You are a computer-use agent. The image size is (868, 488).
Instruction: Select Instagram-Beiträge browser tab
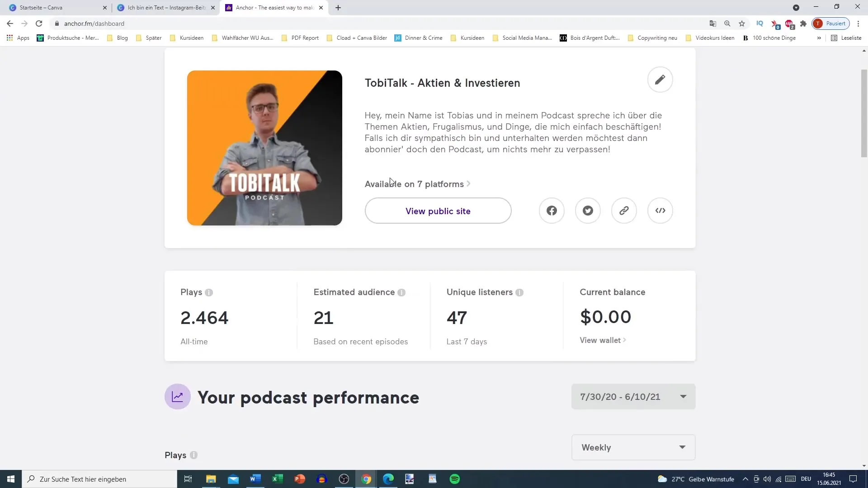click(166, 7)
